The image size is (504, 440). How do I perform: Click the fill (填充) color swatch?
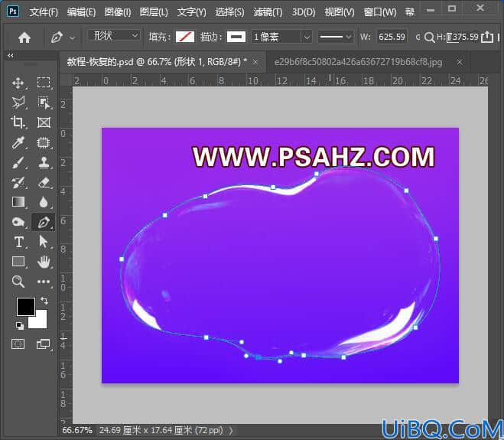[x=185, y=37]
